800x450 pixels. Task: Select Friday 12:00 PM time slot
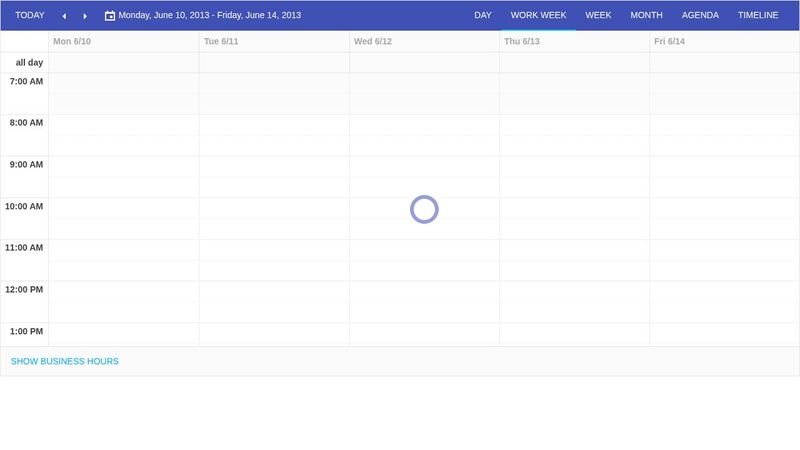pyautogui.click(x=724, y=291)
